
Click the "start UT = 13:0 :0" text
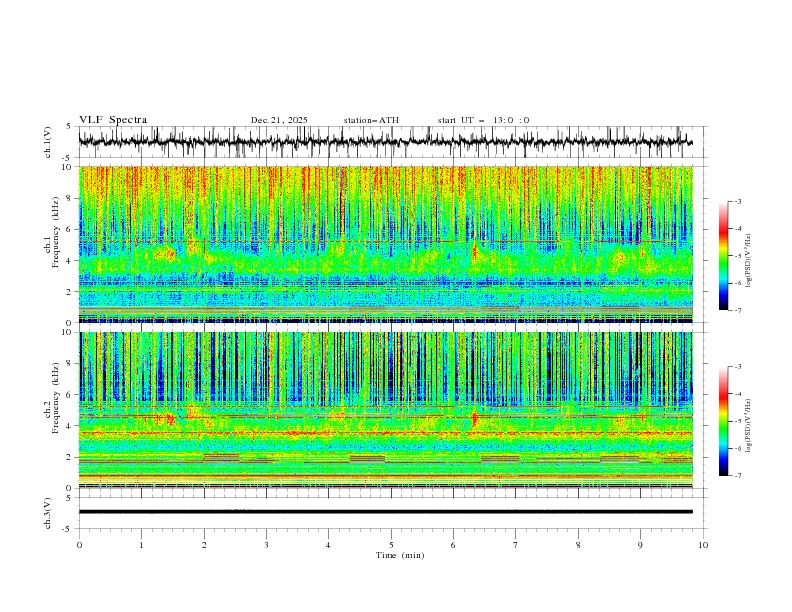point(483,120)
